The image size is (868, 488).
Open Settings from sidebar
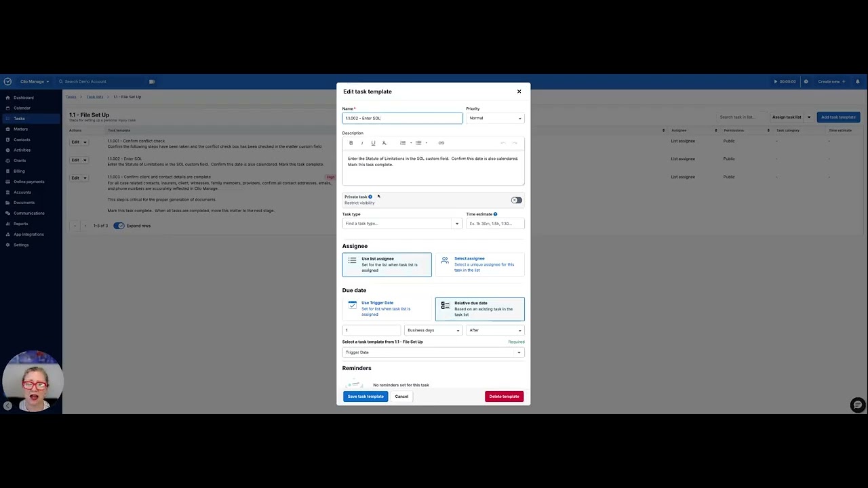[21, 245]
